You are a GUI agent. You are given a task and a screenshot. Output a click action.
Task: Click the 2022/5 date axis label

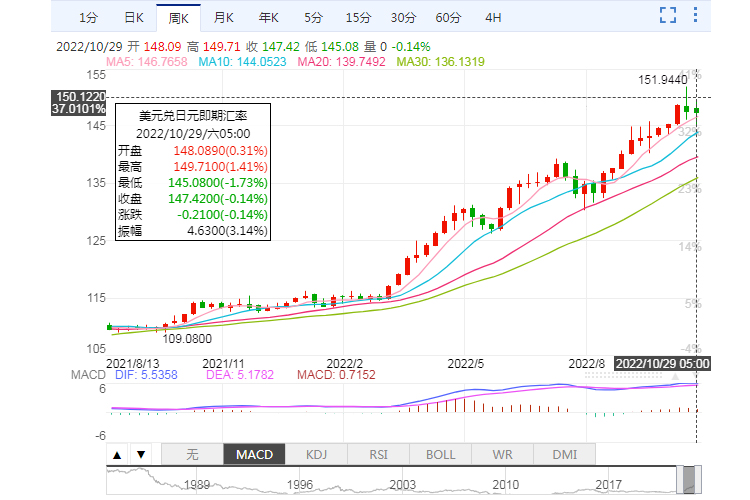(x=465, y=364)
